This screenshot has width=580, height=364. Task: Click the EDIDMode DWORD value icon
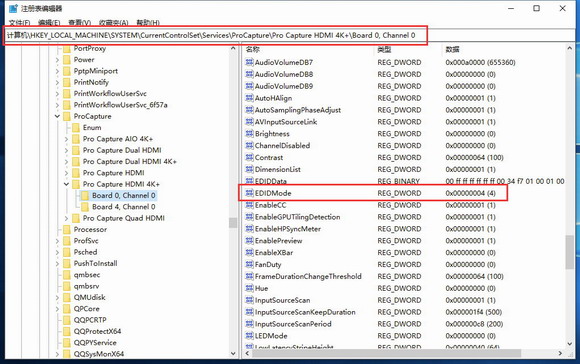(x=249, y=193)
